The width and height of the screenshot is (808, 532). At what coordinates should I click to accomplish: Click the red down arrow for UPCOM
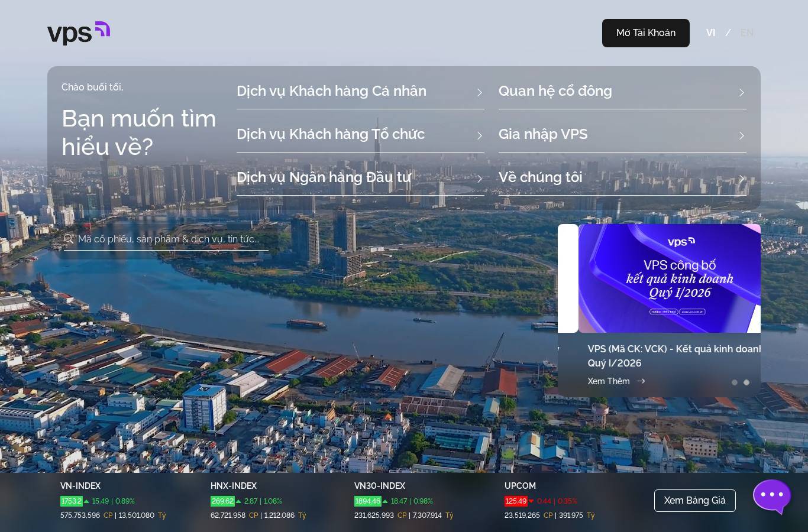pyautogui.click(x=531, y=501)
